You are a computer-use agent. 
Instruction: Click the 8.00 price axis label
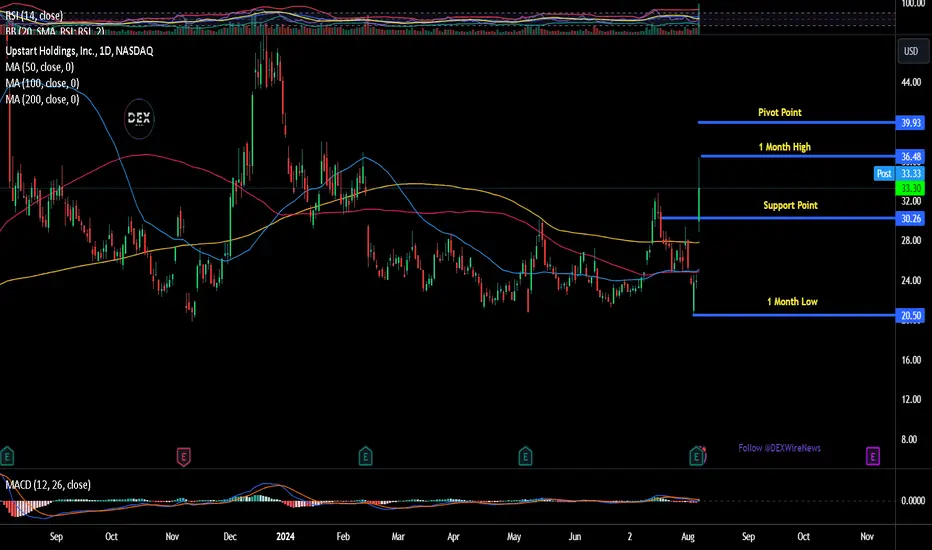tap(909, 439)
